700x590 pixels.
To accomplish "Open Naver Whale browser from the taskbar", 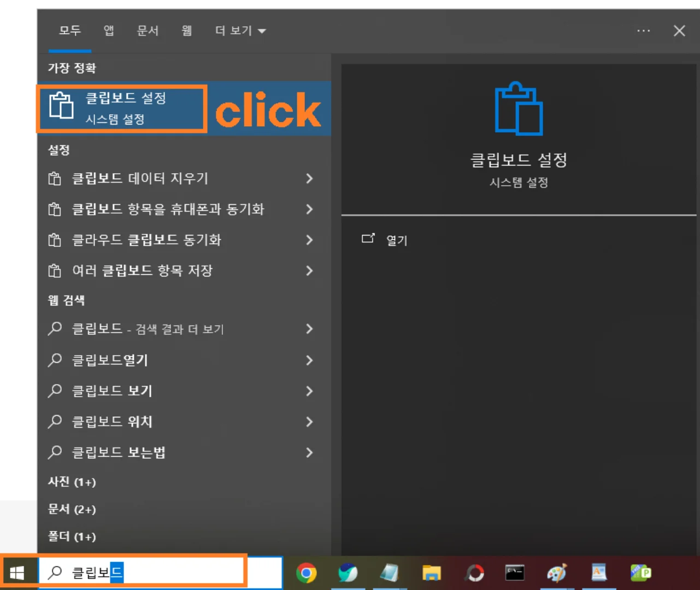I will pos(348,573).
